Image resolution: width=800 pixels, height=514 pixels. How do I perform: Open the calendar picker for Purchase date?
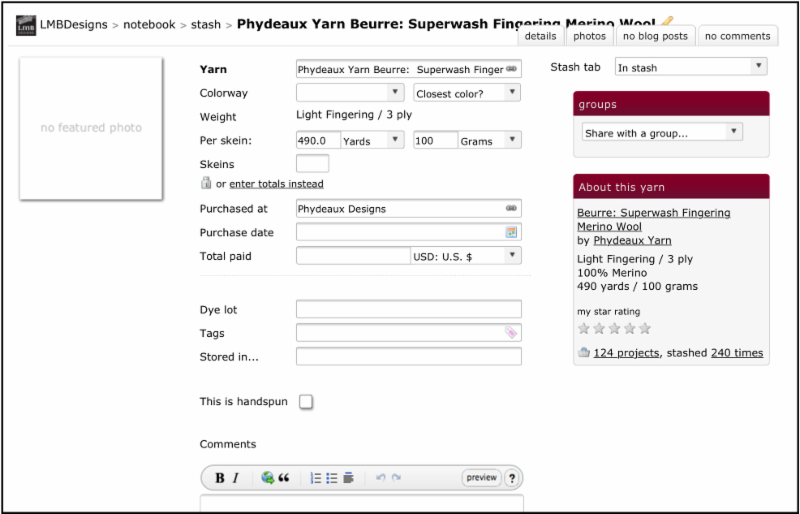[x=511, y=233]
